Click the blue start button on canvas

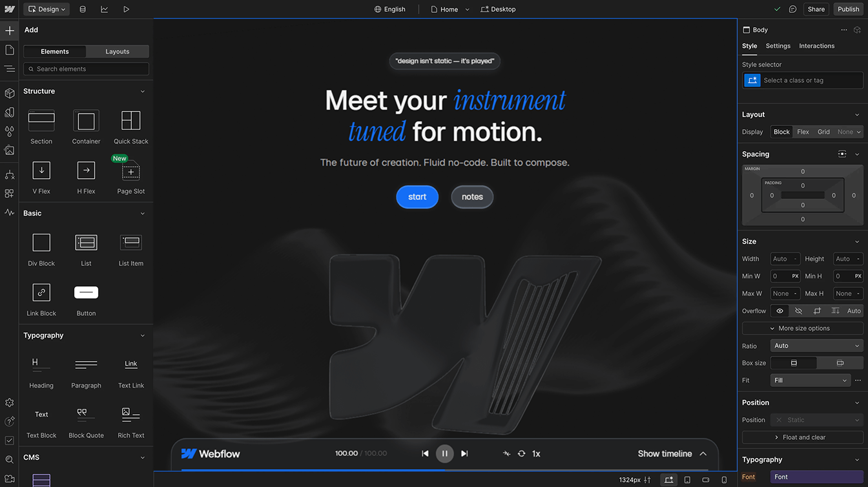tap(417, 197)
